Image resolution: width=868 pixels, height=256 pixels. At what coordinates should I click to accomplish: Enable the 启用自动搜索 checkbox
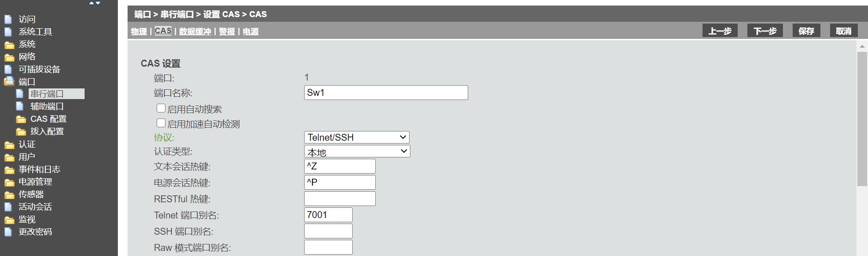[x=161, y=108]
